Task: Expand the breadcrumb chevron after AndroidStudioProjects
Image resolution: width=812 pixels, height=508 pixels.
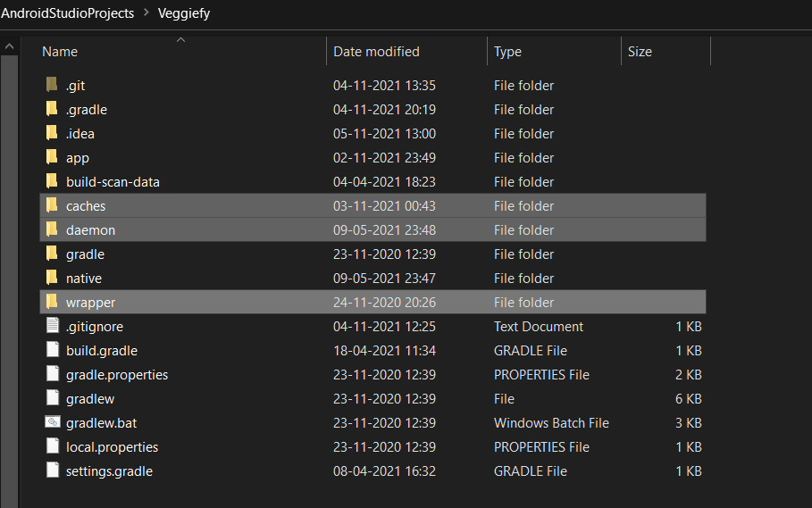Action: [x=146, y=12]
